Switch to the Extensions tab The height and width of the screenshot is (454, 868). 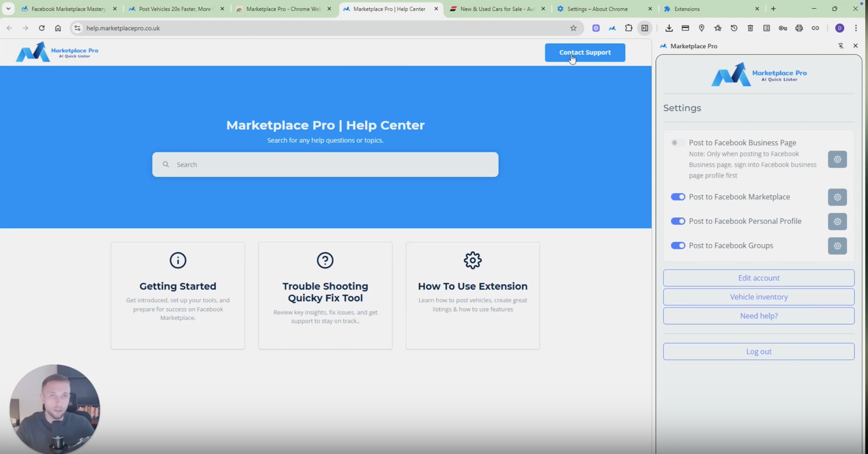712,9
